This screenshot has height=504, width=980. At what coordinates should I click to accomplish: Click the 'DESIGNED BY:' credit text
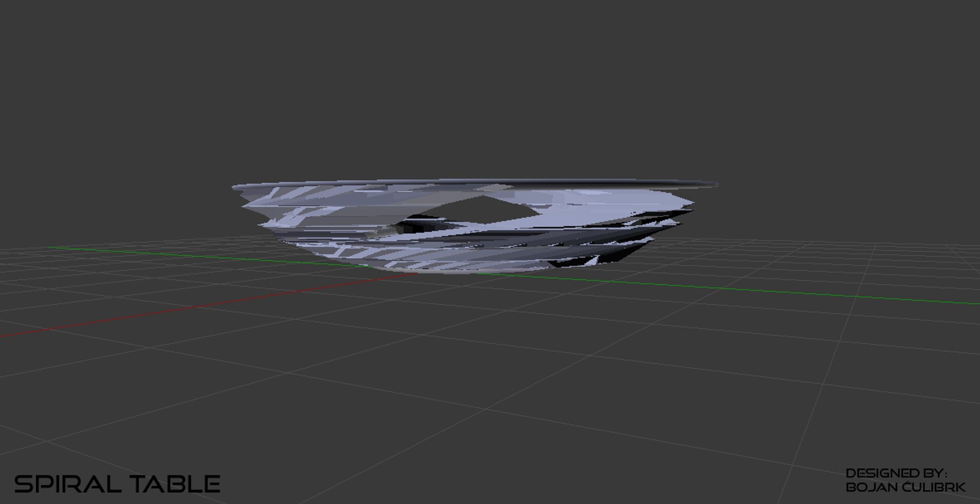click(x=896, y=473)
